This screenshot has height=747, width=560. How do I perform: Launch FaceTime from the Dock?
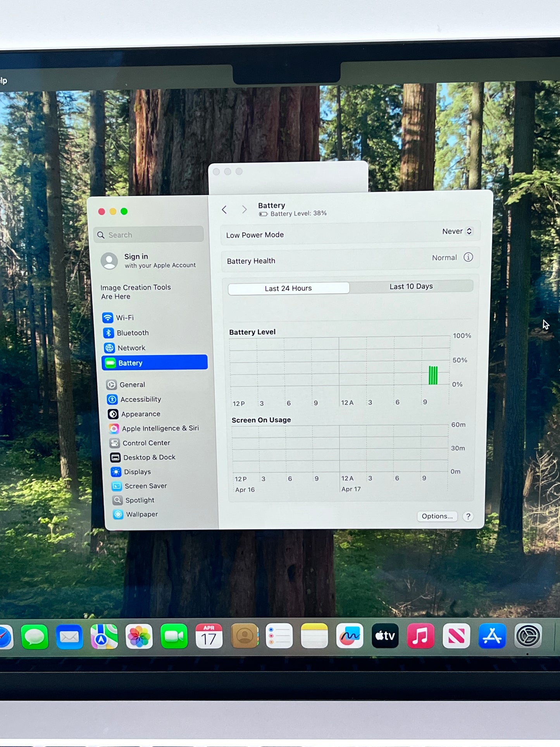(174, 636)
